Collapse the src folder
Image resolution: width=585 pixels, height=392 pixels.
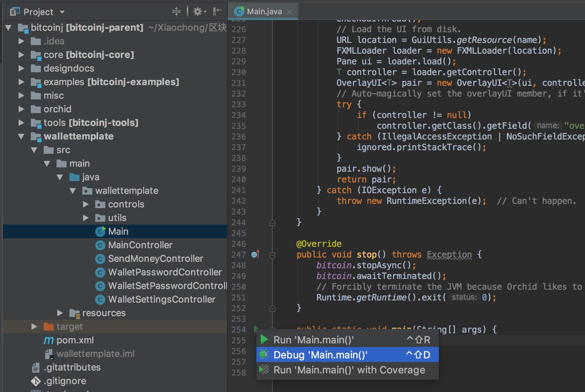click(34, 150)
